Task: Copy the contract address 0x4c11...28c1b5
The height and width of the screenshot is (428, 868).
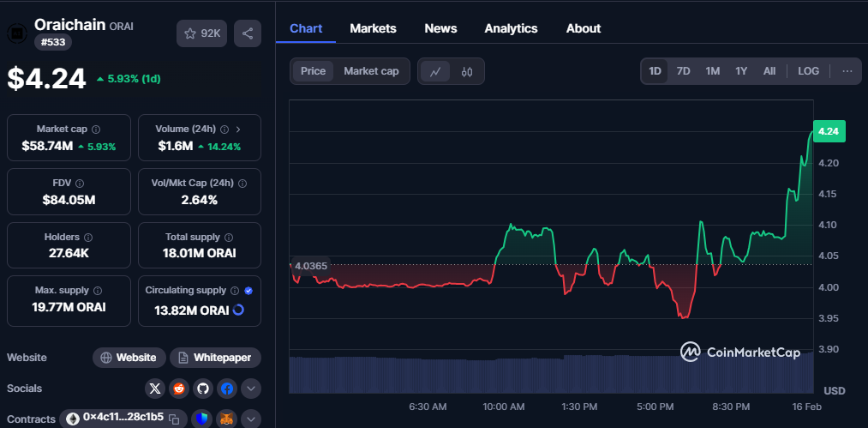Action: (x=174, y=419)
